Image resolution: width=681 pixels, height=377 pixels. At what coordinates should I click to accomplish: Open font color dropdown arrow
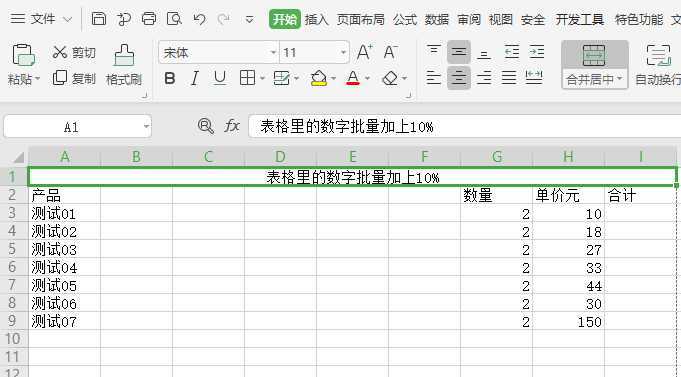tap(367, 79)
